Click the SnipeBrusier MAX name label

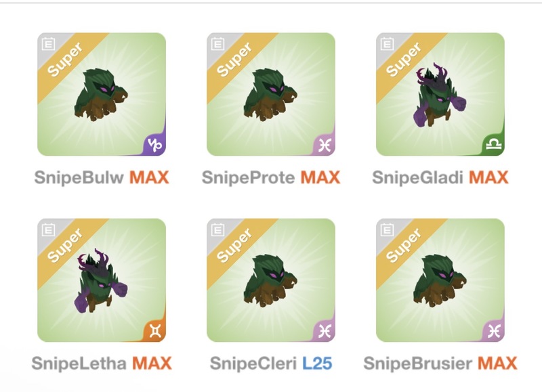point(440,364)
